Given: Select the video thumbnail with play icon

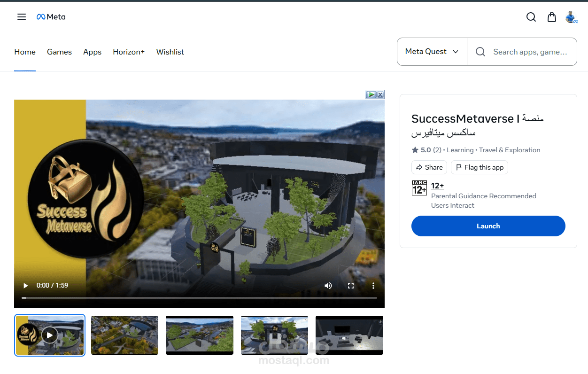Looking at the screenshot, I should click(x=50, y=335).
